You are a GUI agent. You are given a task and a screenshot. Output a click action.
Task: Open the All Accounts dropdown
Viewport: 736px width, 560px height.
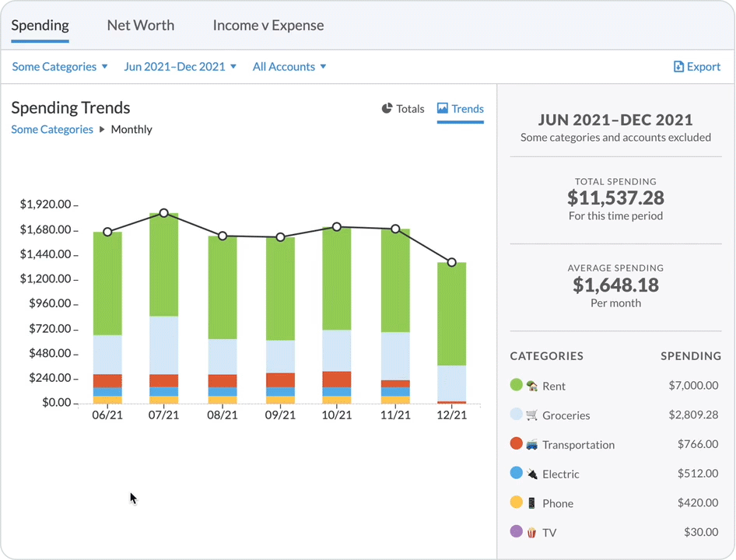click(289, 67)
